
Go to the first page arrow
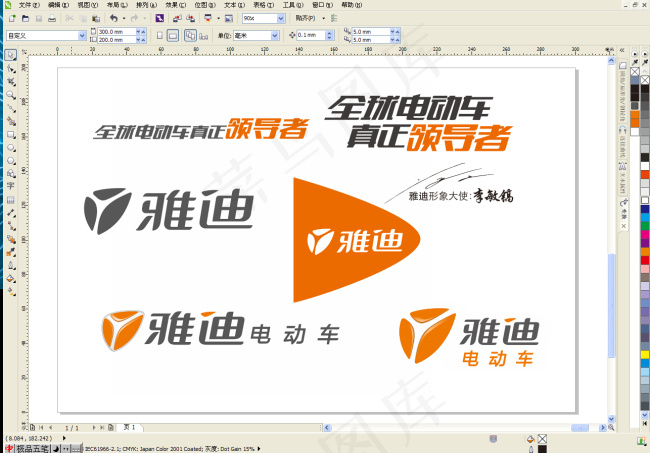41,427
